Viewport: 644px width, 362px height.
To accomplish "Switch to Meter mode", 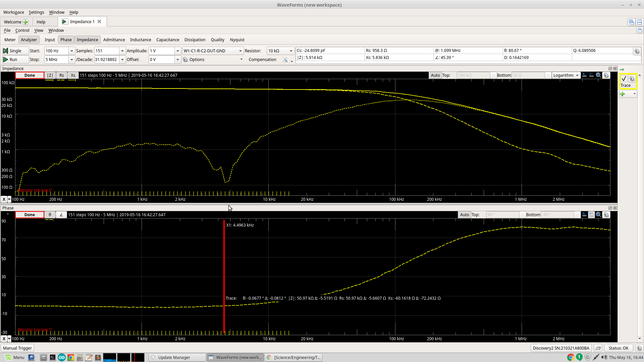I will click(x=10, y=40).
